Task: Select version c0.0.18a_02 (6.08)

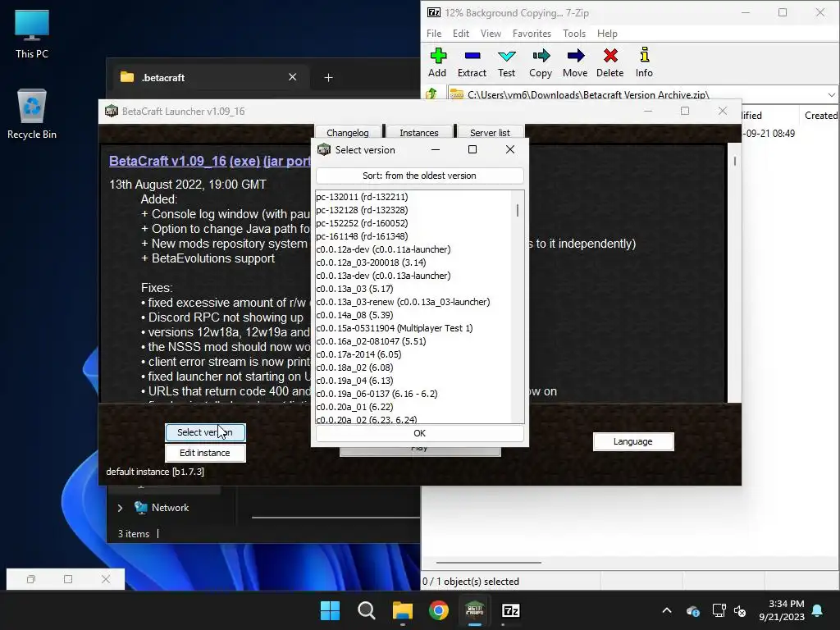Action: click(x=413, y=367)
